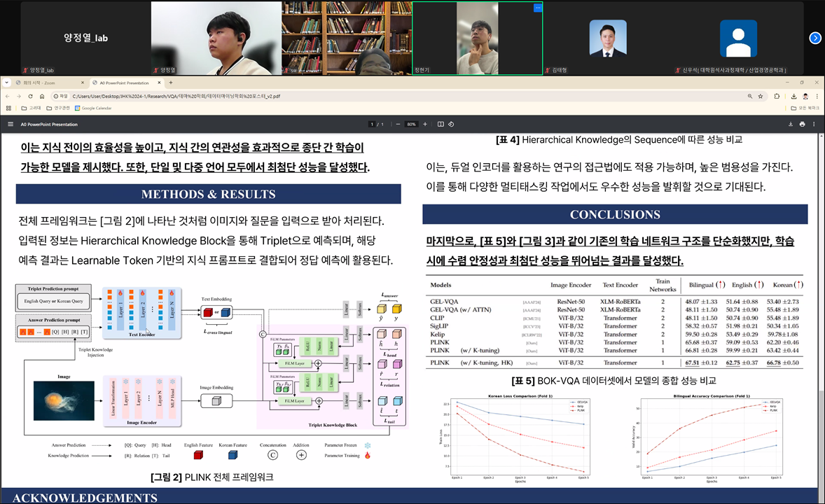The image size is (825, 504).
Task: Open Chrome three-dot menu
Action: click(817, 97)
